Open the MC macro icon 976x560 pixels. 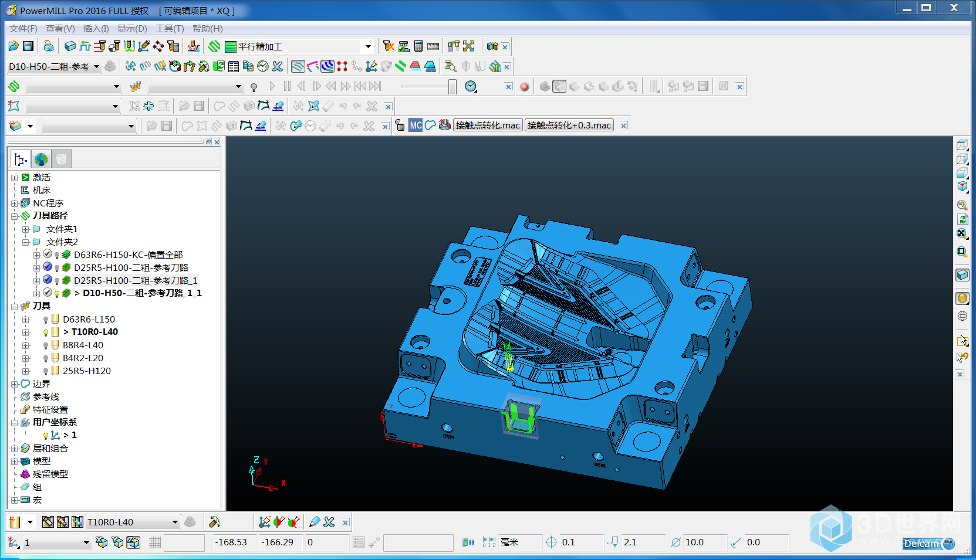(x=416, y=125)
